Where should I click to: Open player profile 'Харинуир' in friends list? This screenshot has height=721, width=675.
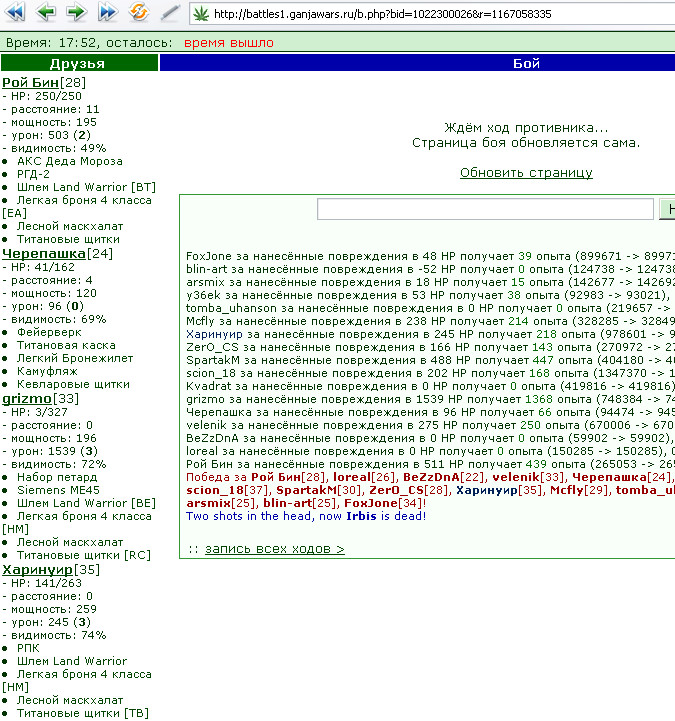[37, 570]
